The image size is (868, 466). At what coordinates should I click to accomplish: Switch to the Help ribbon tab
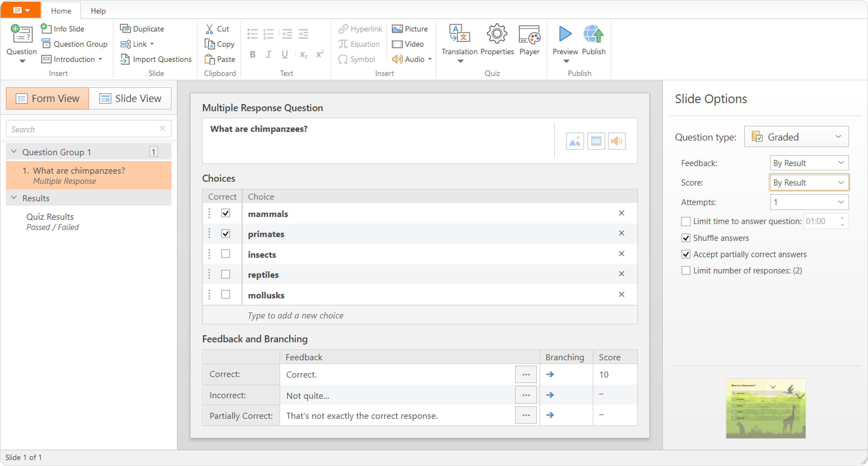click(x=98, y=11)
